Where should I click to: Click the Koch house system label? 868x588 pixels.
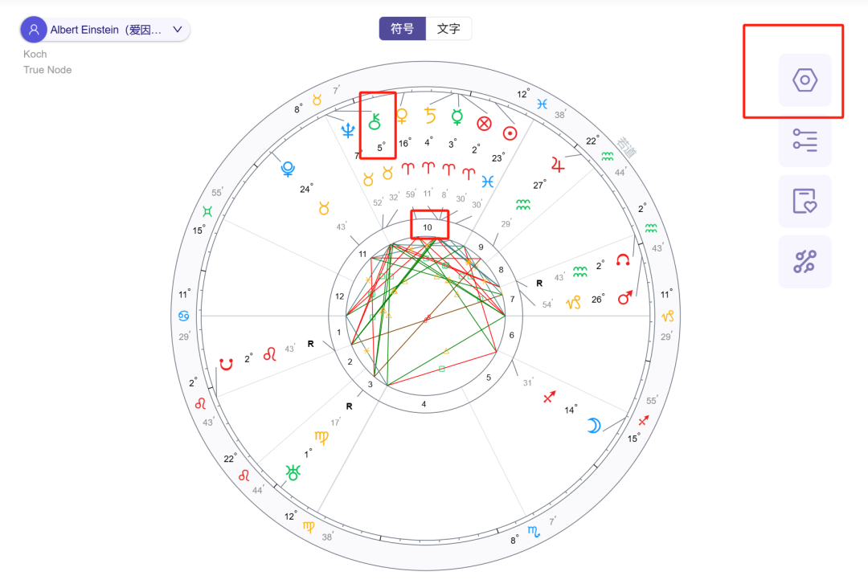pyautogui.click(x=35, y=54)
